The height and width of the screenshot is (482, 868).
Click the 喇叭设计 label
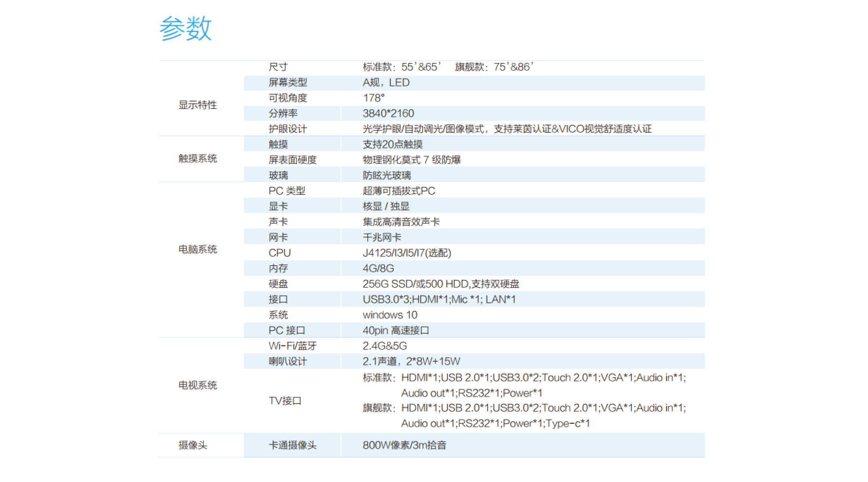pos(288,361)
